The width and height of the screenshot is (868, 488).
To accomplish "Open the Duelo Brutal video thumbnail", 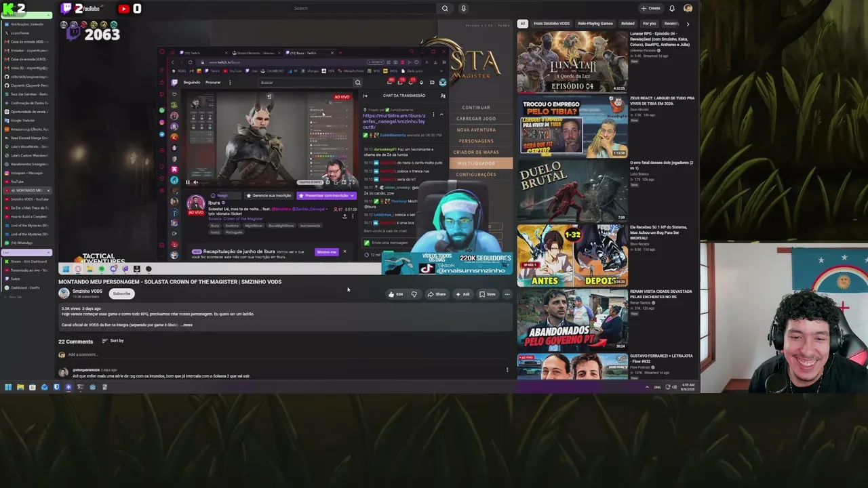I will 572,191.
